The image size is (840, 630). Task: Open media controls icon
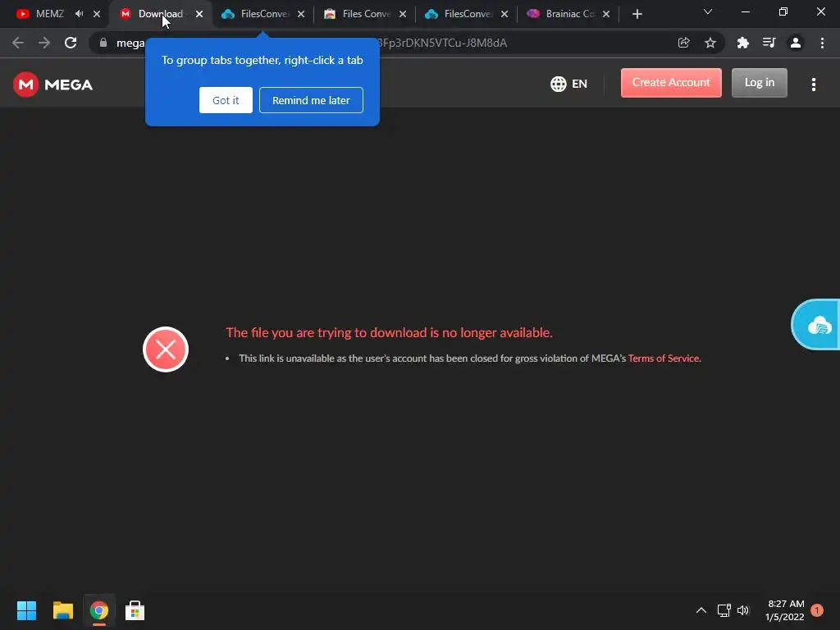click(769, 43)
